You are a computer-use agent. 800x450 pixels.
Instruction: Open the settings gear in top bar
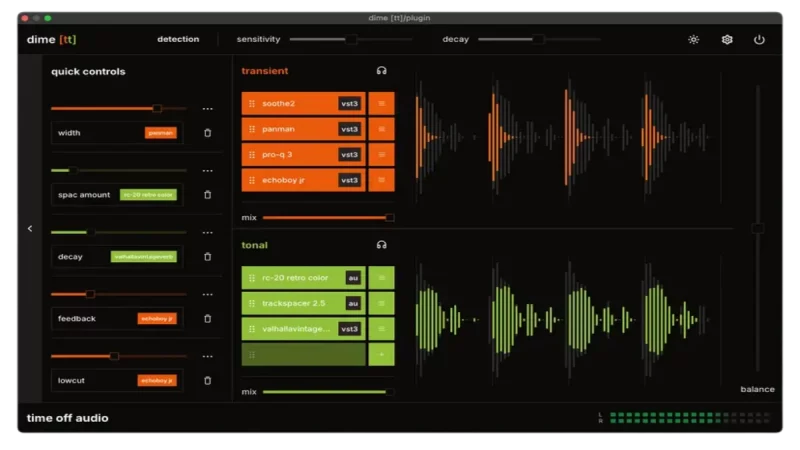727,40
